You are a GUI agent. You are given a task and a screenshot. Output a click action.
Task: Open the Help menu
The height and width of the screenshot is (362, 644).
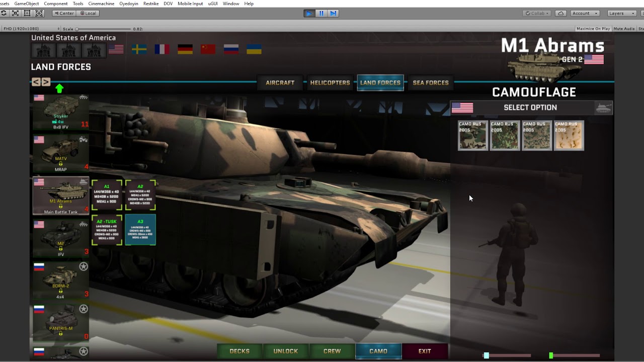coord(249,4)
